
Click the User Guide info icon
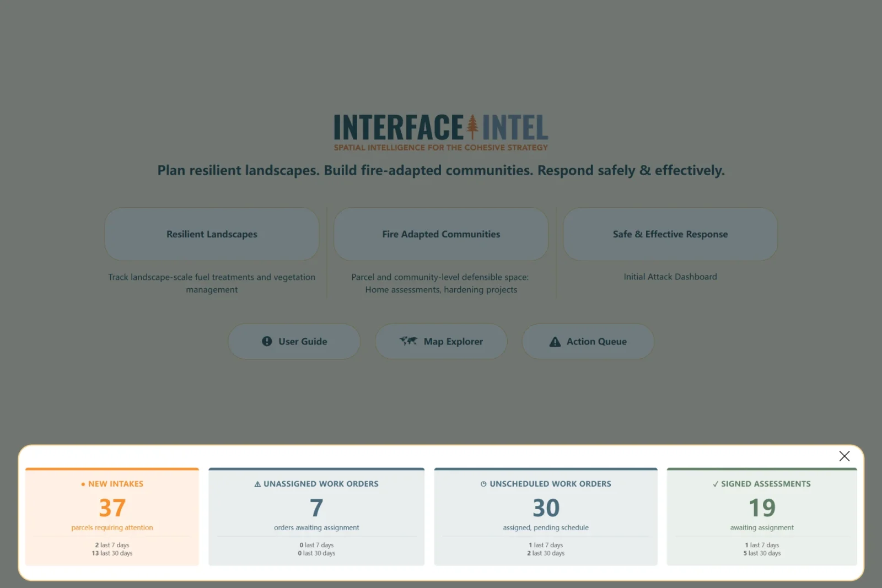tap(267, 341)
